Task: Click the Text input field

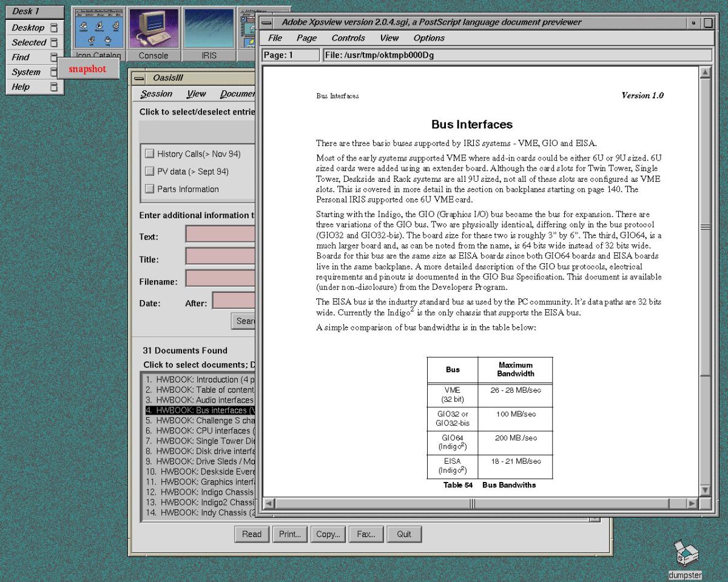Action: (221, 234)
